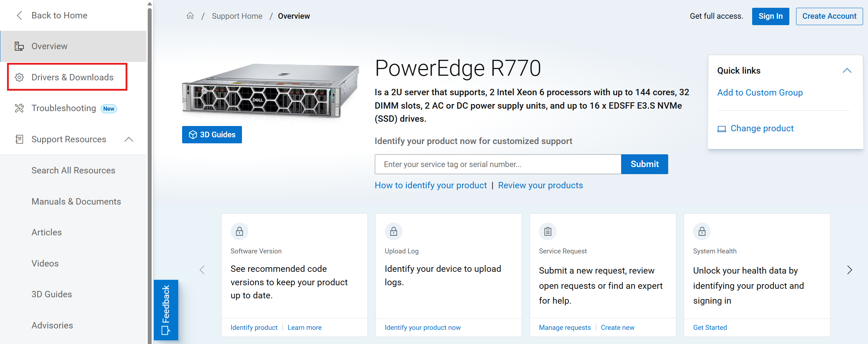Click the home icon in the breadcrumb
Image resolution: width=868 pixels, height=344 pixels.
[x=190, y=16]
